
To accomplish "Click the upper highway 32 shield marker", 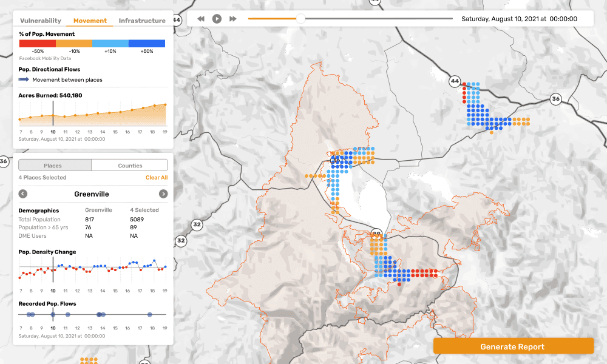I will (x=197, y=224).
